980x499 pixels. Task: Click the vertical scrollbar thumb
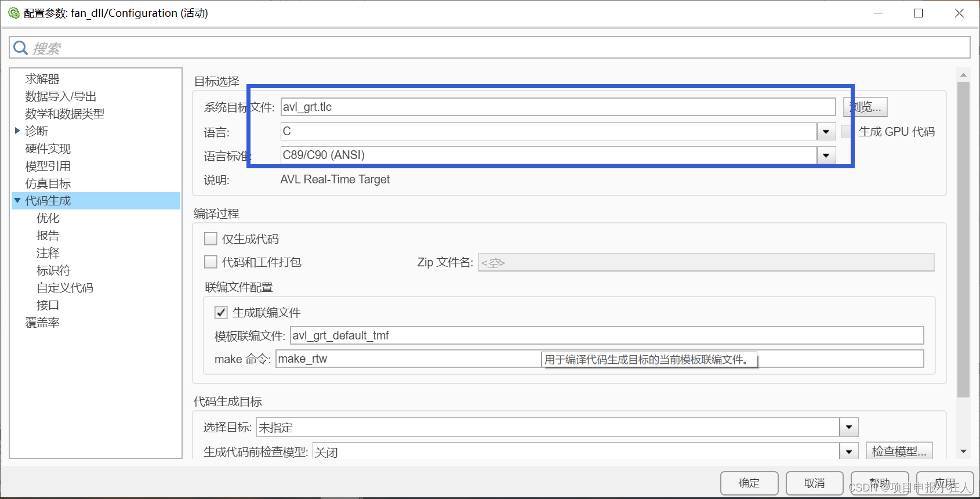963,240
